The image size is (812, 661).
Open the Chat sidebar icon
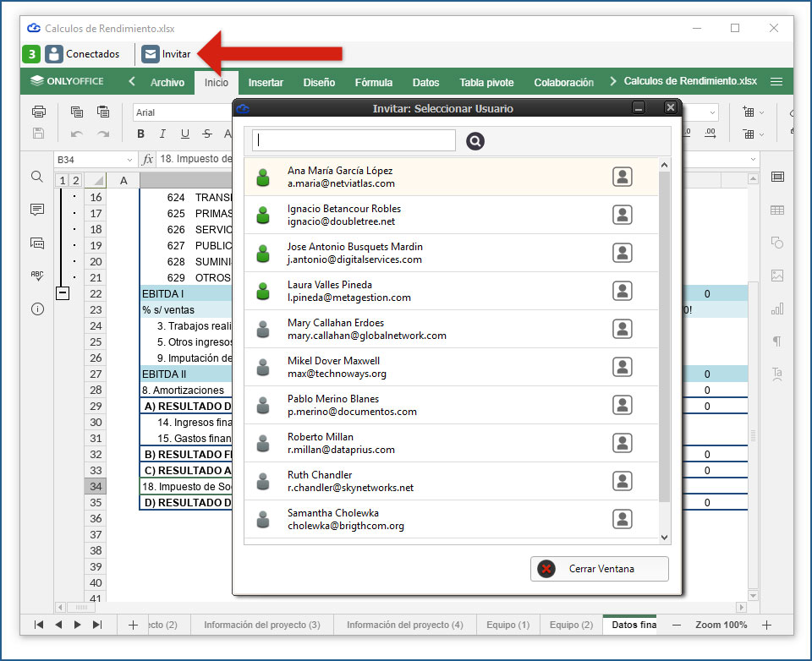coord(36,243)
